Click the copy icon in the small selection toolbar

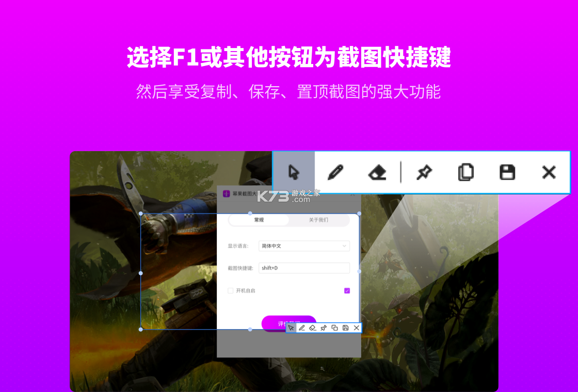point(335,328)
